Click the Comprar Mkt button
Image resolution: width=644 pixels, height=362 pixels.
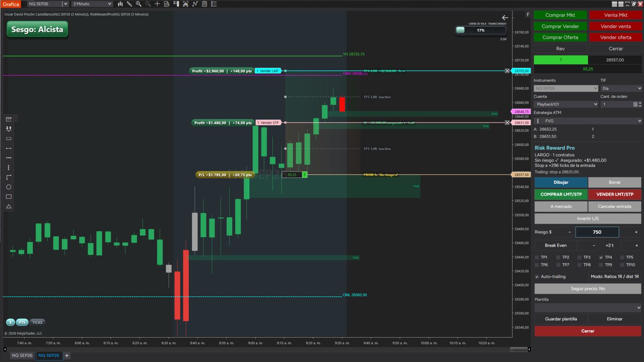(560, 15)
